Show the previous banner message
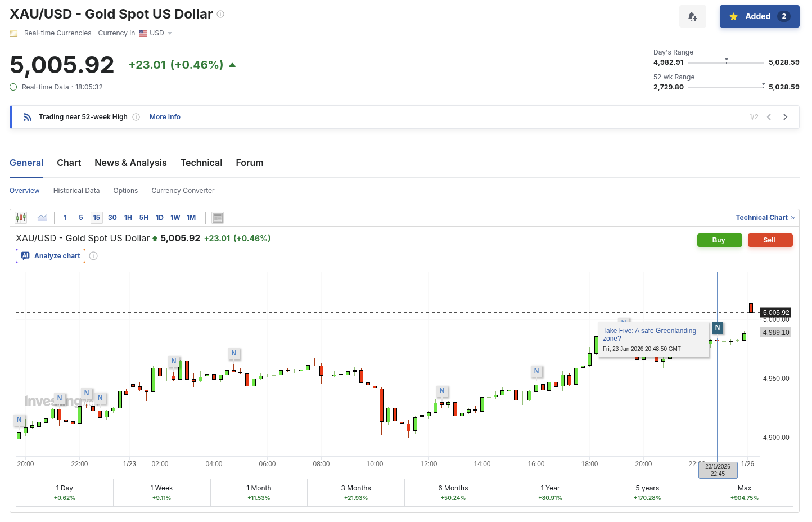 click(x=769, y=117)
